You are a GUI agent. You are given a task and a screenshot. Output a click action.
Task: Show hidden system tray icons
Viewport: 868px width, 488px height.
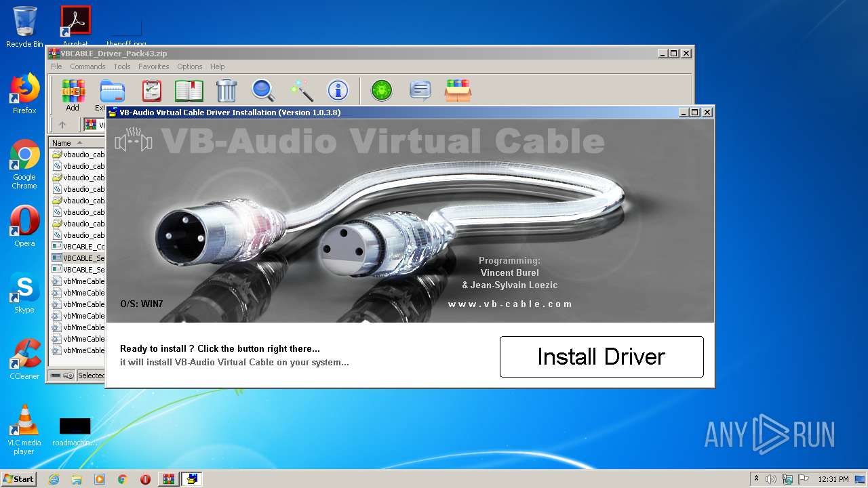click(757, 479)
